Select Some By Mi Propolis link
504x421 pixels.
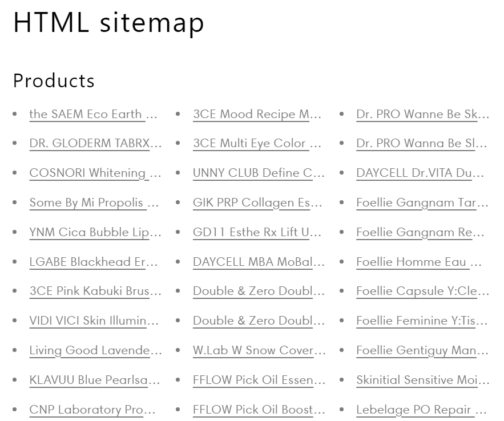coord(94,203)
